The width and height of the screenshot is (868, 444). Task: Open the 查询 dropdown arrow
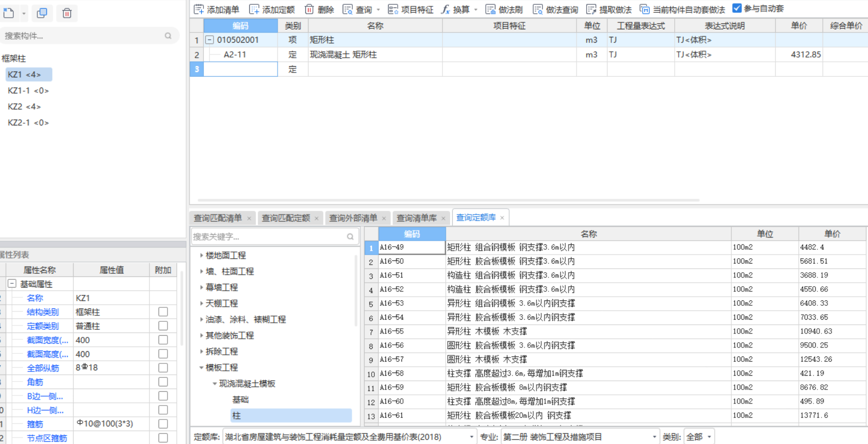(378, 10)
